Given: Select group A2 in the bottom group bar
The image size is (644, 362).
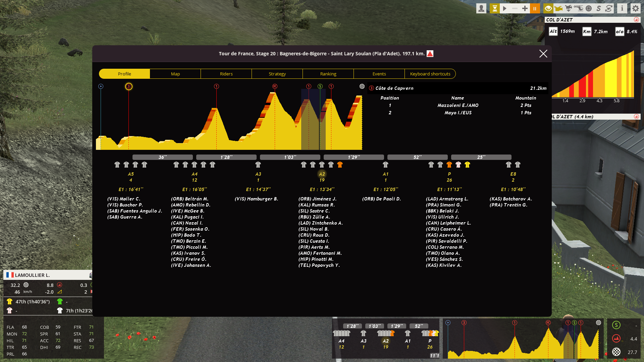Looking at the screenshot, I should (x=386, y=341).
